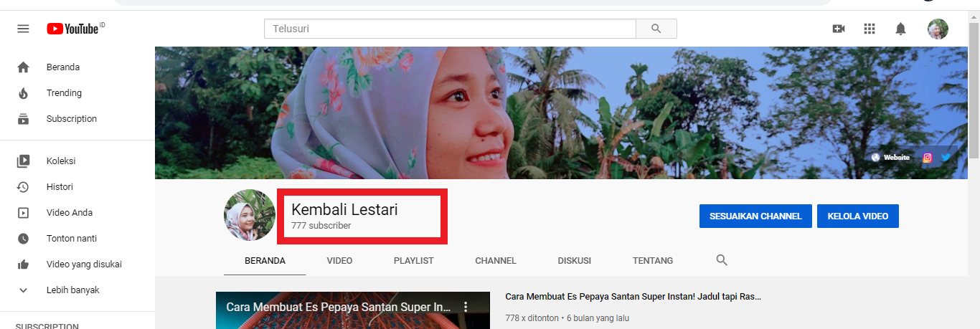Click the Histori clock icon

coord(23,187)
